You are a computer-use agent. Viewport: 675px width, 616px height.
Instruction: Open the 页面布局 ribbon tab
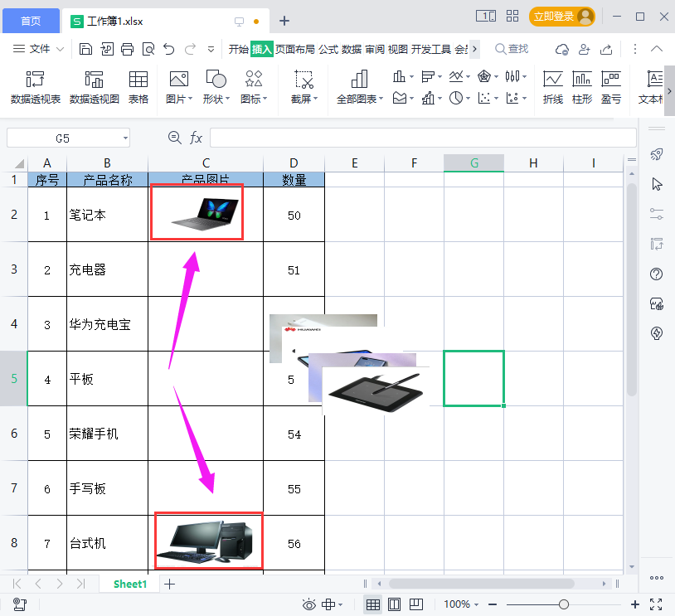(295, 49)
